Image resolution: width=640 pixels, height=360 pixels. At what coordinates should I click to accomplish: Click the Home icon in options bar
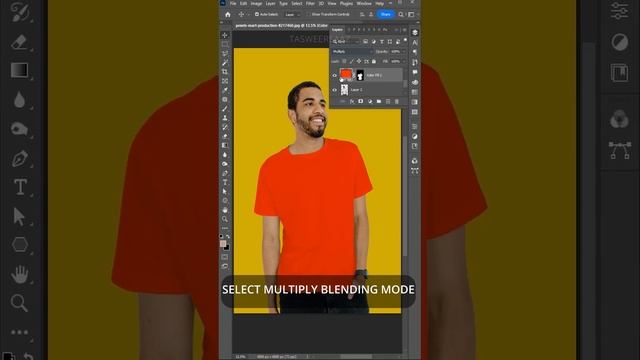228,14
